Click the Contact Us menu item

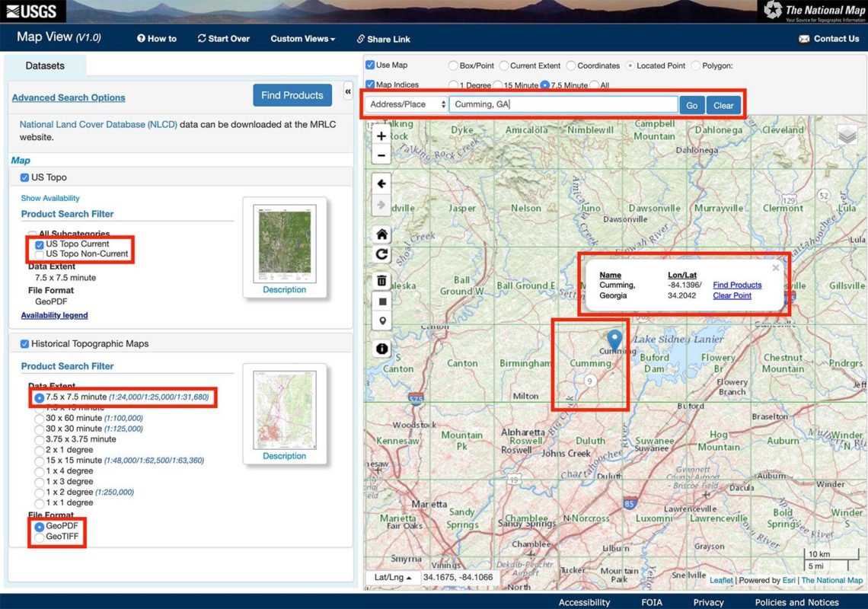click(829, 38)
